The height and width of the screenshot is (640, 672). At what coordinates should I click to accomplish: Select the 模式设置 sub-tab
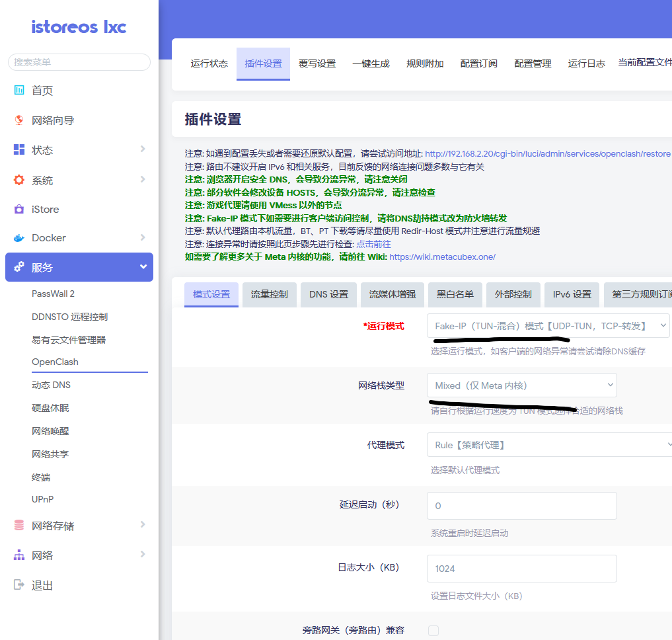pyautogui.click(x=211, y=295)
